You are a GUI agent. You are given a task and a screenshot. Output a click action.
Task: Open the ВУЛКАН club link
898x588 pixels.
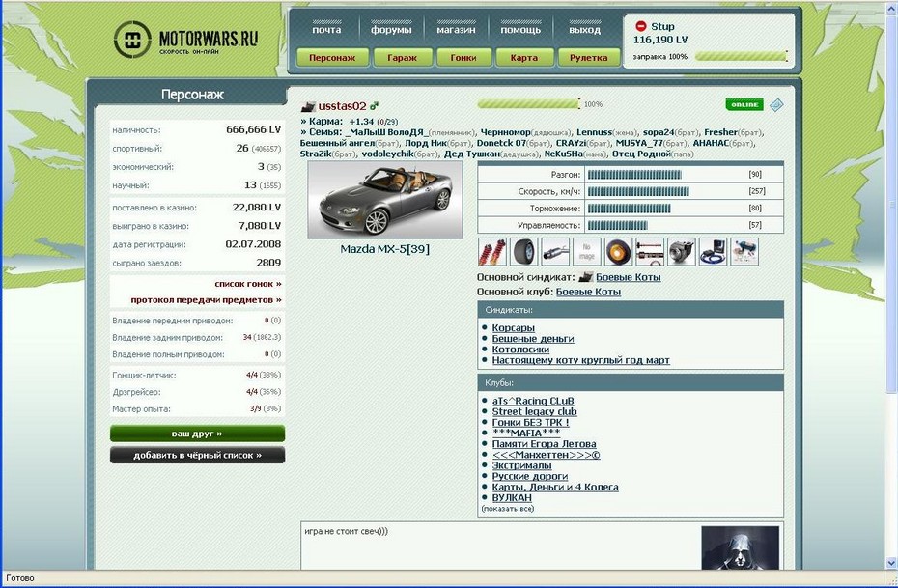point(512,498)
